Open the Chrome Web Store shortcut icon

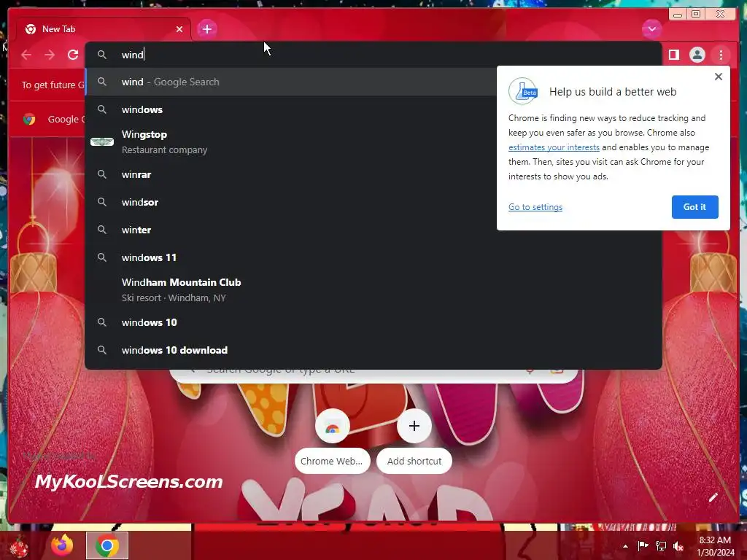tap(332, 426)
